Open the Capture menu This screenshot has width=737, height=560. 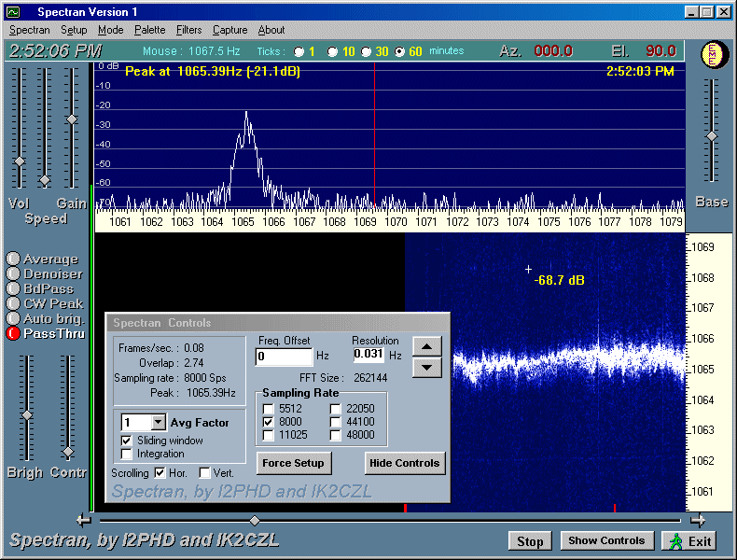tap(229, 30)
